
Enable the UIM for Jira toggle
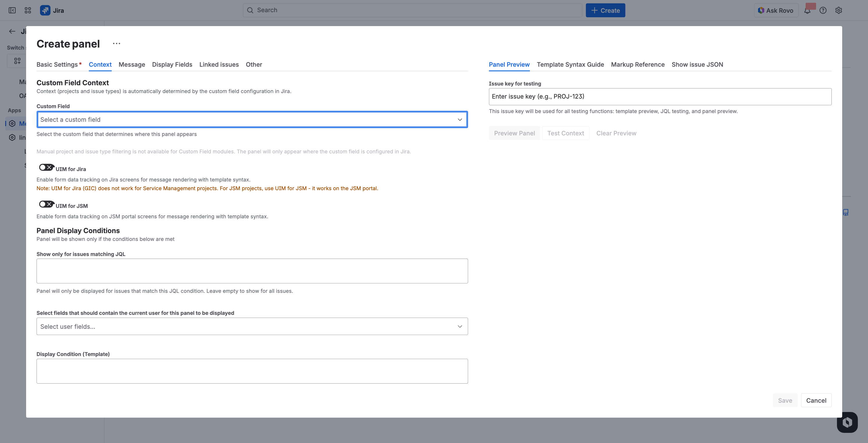(x=46, y=167)
